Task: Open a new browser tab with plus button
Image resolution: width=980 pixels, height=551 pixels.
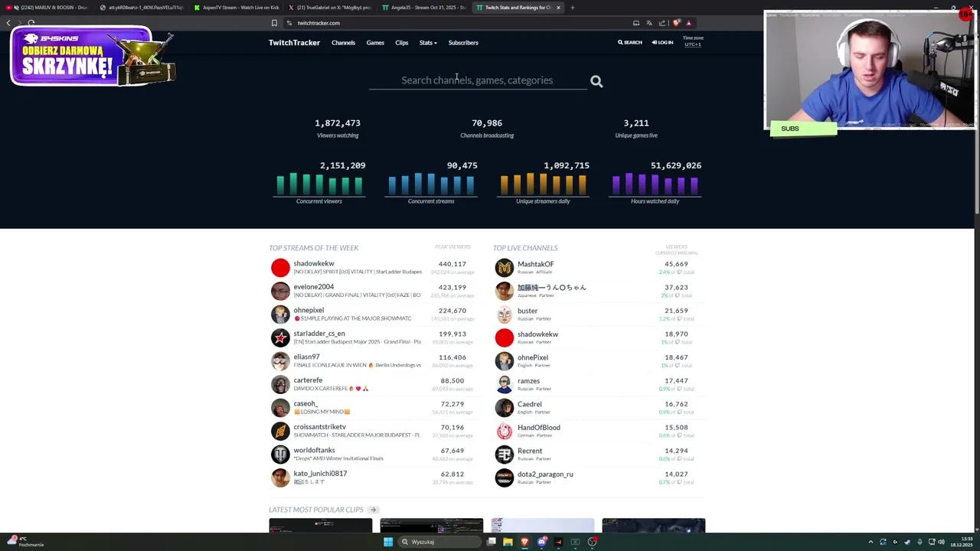Action: [x=572, y=8]
